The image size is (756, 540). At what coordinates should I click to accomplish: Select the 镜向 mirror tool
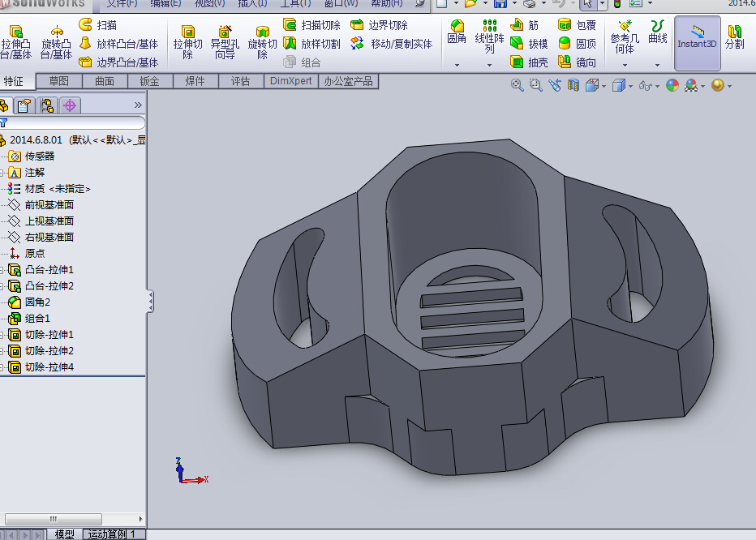(x=577, y=62)
